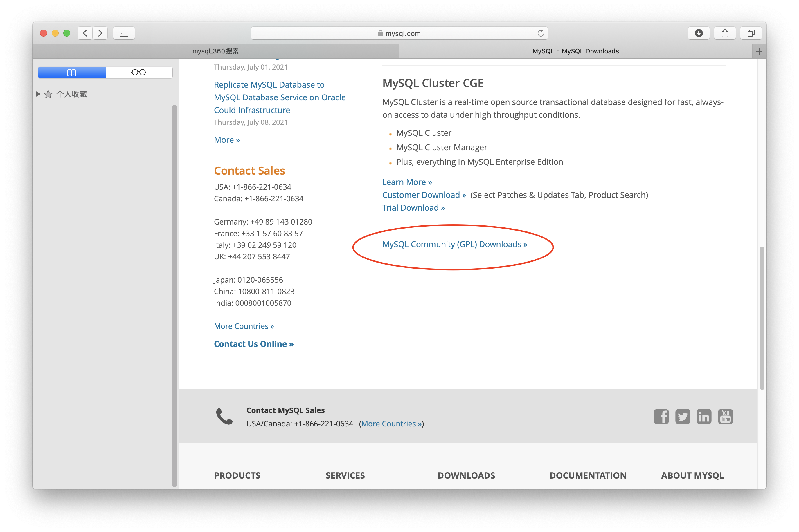Image resolution: width=799 pixels, height=532 pixels.
Task: Toggle the sidebar button in toolbar
Action: 124,33
